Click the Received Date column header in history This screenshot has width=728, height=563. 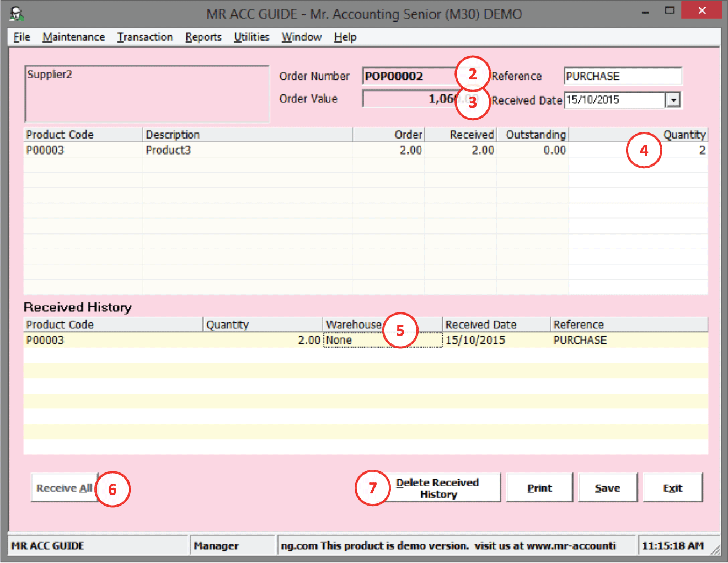[496, 325]
